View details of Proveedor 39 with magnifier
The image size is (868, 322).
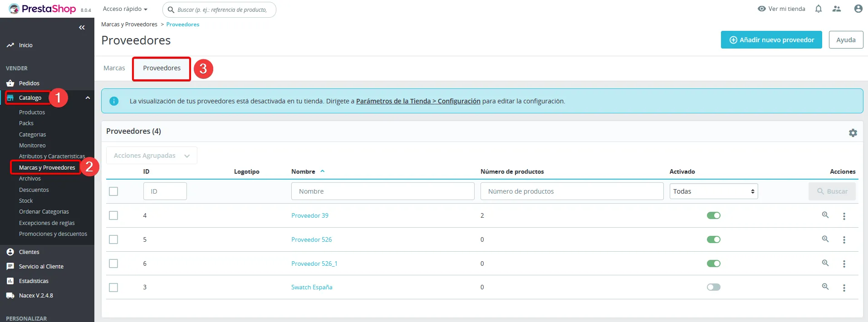(825, 215)
